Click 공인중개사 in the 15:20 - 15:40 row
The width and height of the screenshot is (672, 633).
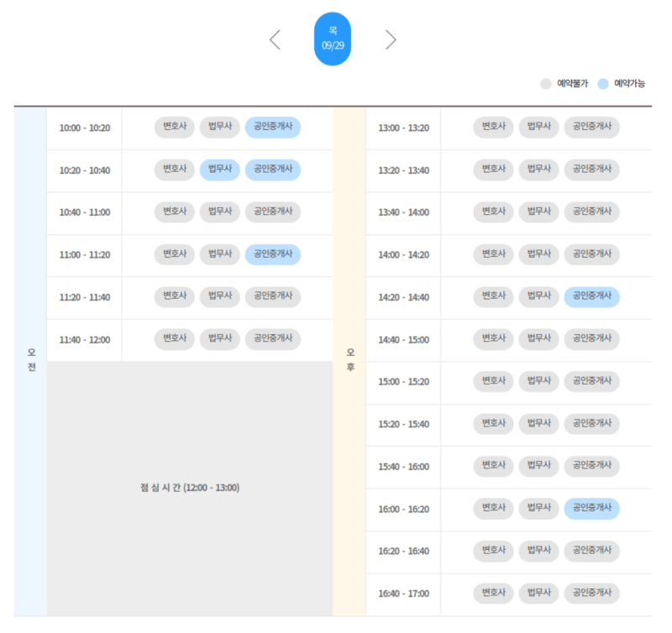(x=592, y=424)
